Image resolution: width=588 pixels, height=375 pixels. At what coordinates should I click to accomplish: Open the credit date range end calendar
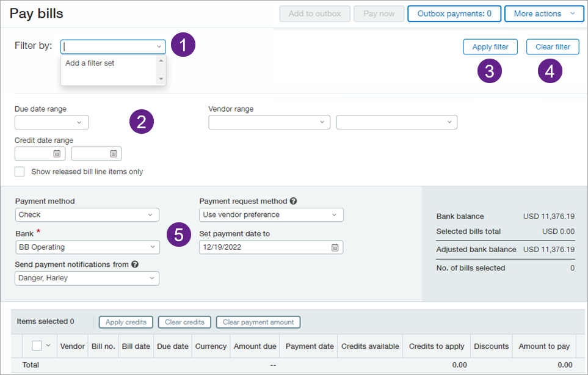(113, 154)
